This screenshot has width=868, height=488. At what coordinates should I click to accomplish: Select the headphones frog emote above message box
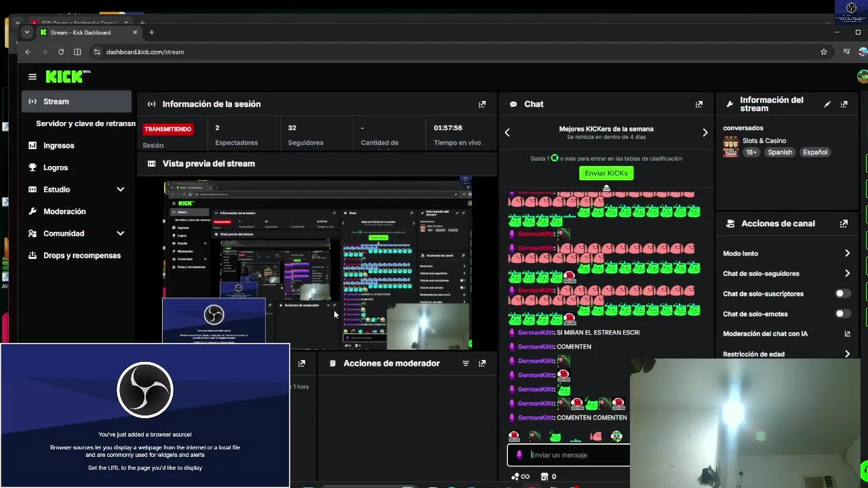(616, 436)
